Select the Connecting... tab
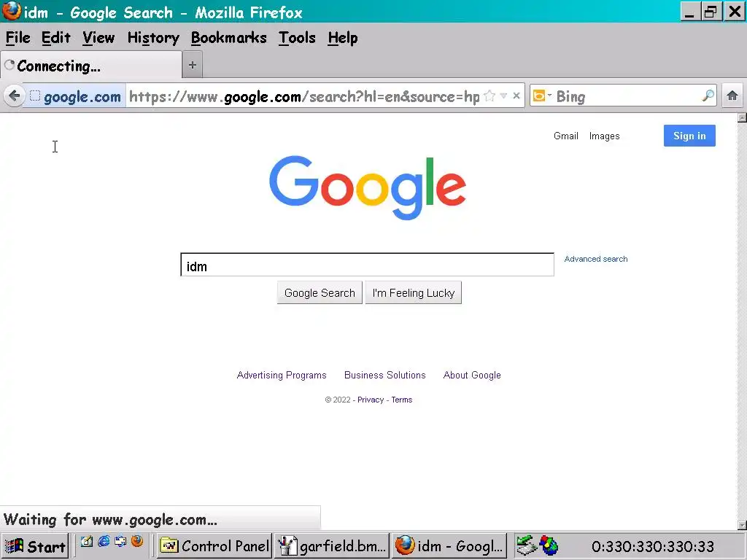The height and width of the screenshot is (560, 747). click(x=91, y=65)
